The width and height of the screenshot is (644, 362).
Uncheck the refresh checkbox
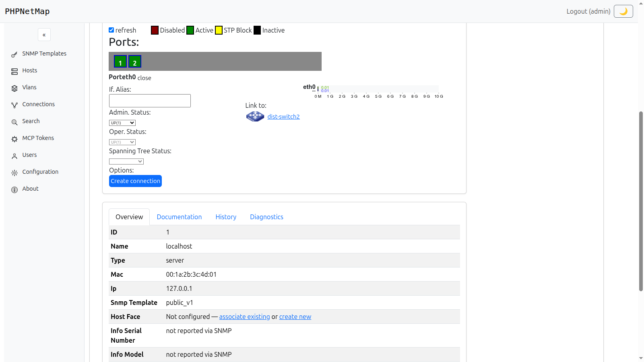(x=111, y=30)
